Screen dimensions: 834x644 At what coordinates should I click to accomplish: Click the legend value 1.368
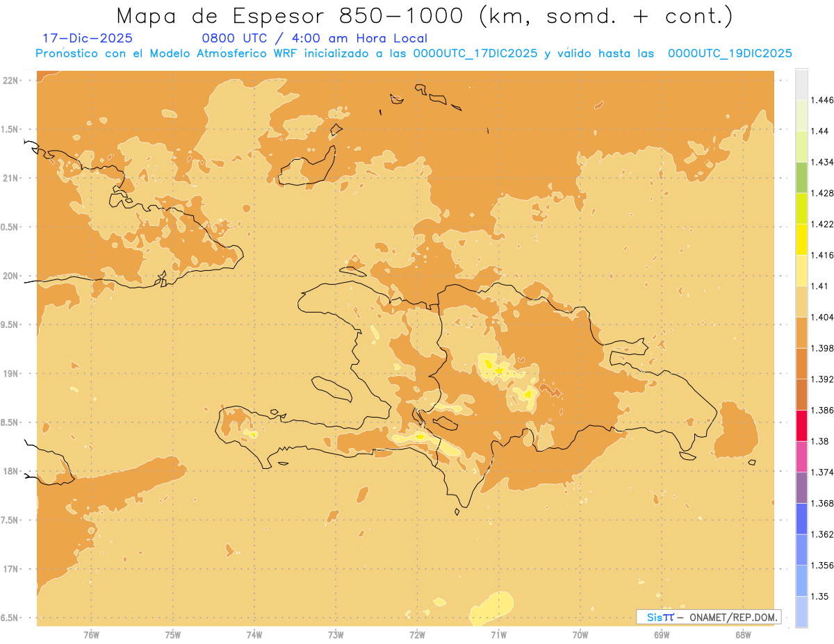click(822, 503)
